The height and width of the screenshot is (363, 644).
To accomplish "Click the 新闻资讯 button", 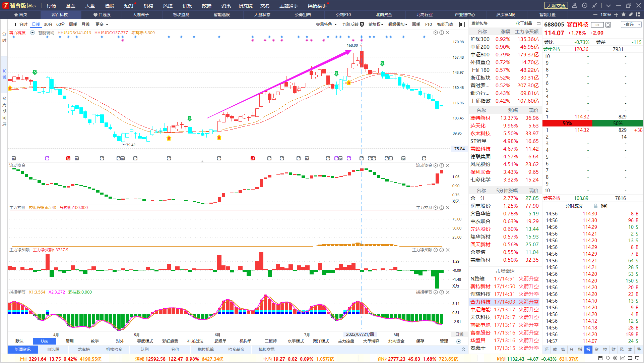I will pos(23,350).
